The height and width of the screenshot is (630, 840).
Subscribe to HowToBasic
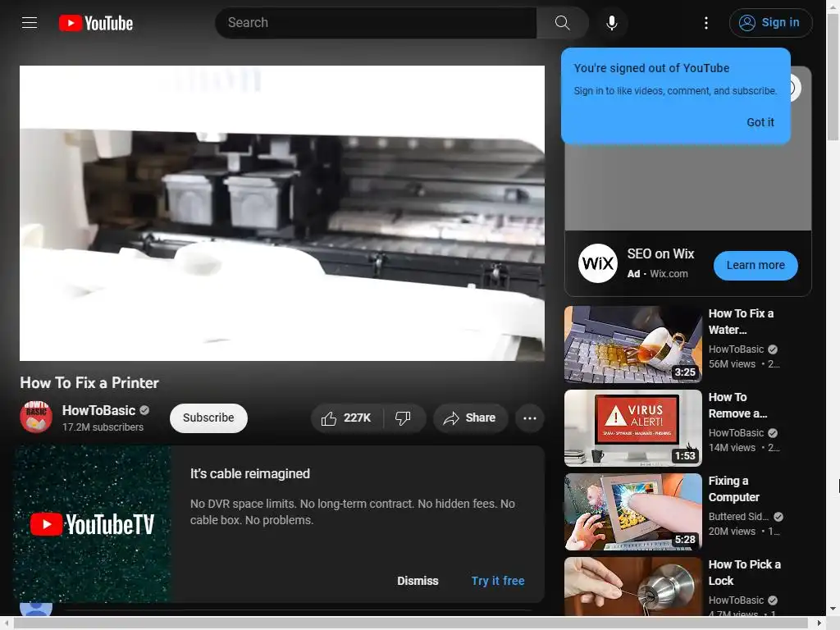point(208,418)
